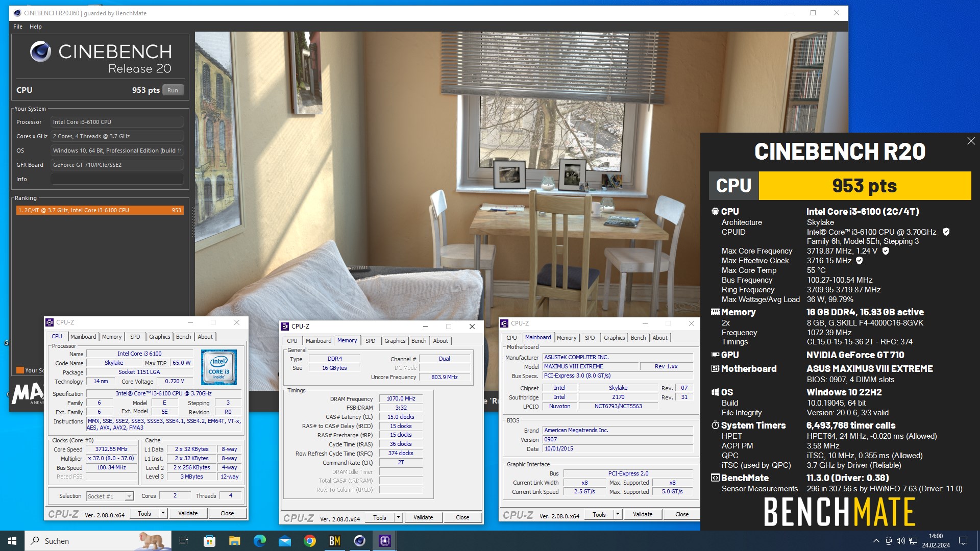980x551 pixels.
Task: Click Tools button in left CPU-Z window
Action: coord(144,513)
